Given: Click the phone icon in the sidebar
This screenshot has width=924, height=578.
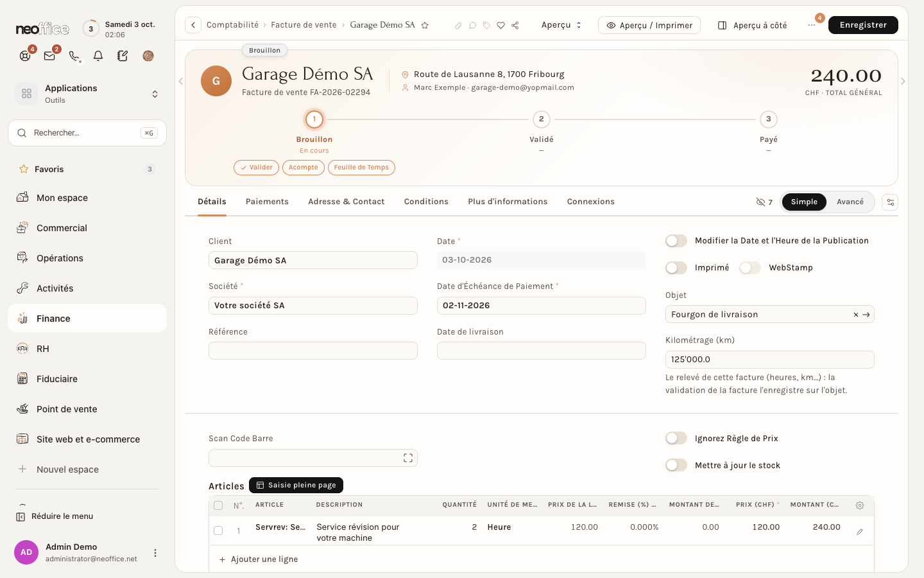Looking at the screenshot, I should tap(74, 56).
